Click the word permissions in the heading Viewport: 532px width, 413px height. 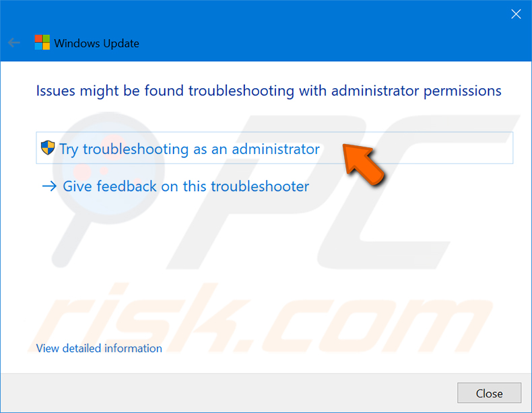tap(463, 91)
